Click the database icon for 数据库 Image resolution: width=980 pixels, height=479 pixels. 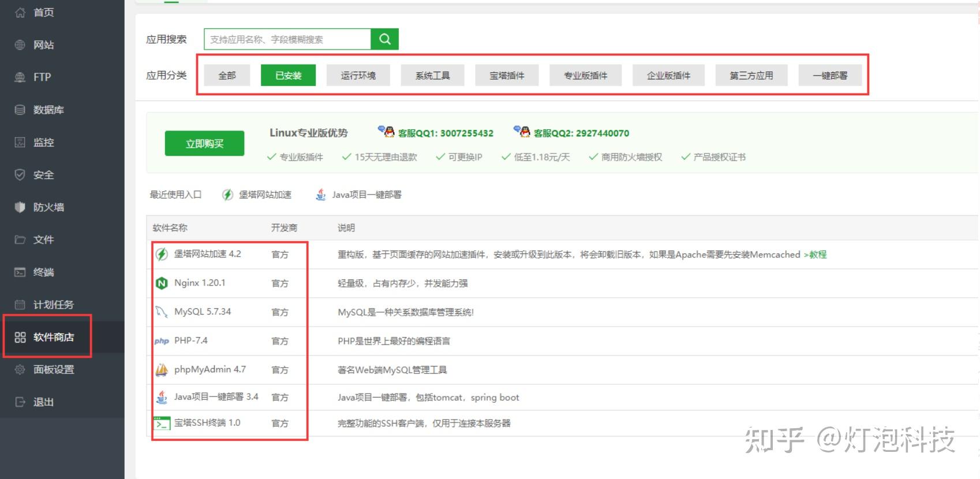(x=20, y=110)
